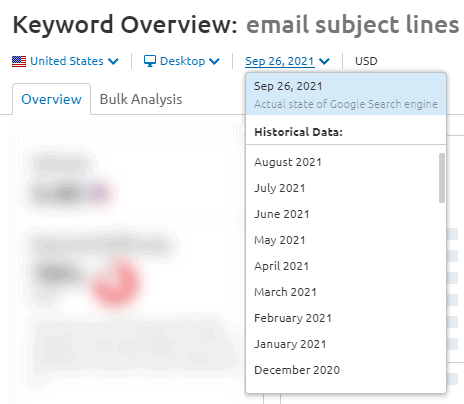The width and height of the screenshot is (464, 404).
Task: Choose April 2021 historical data
Action: [342, 266]
